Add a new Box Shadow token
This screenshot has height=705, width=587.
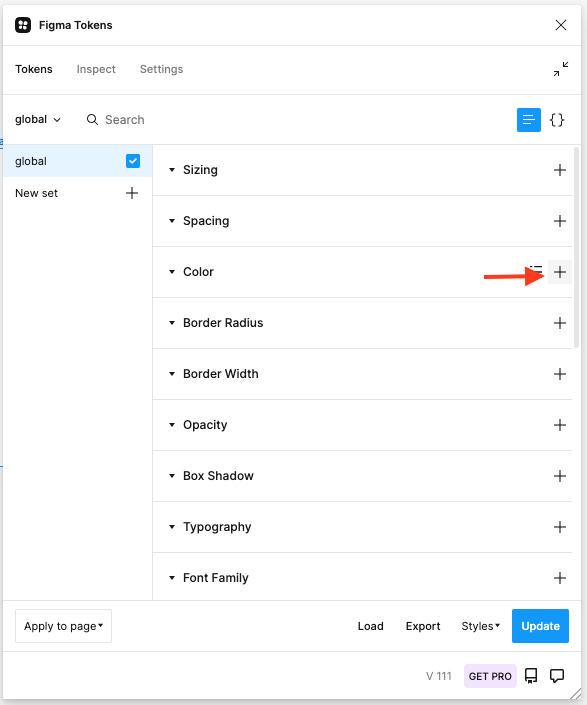coord(560,476)
